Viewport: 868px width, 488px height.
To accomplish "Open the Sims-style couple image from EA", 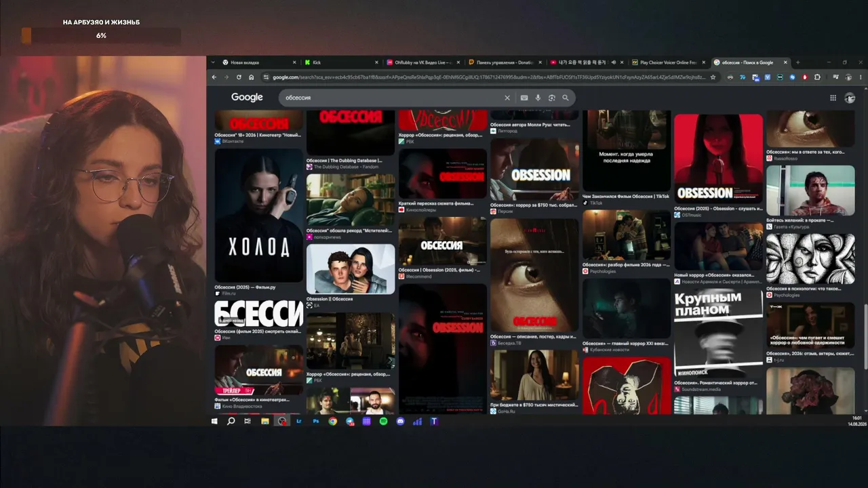I will coord(351,269).
